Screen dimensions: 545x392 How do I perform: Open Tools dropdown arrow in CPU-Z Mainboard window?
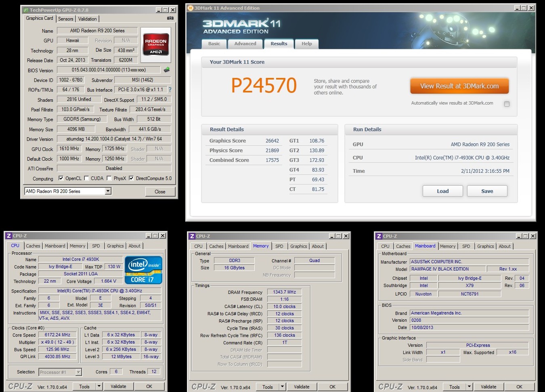tap(469, 387)
